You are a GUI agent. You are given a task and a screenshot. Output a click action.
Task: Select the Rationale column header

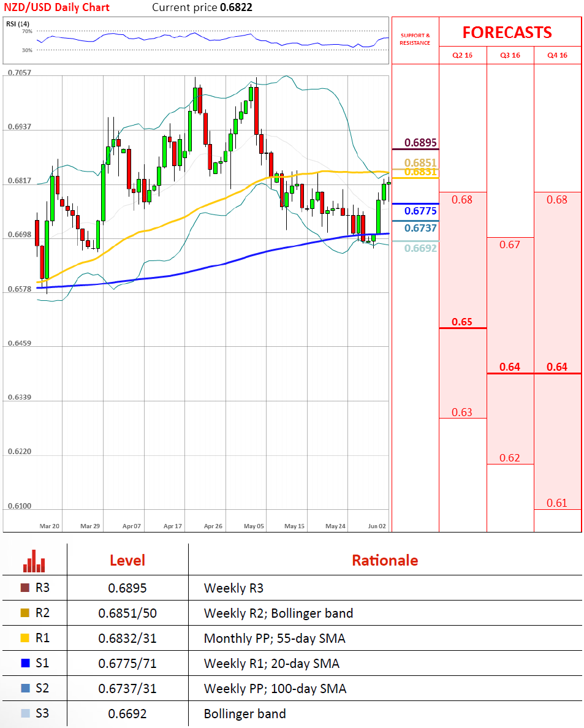point(385,560)
